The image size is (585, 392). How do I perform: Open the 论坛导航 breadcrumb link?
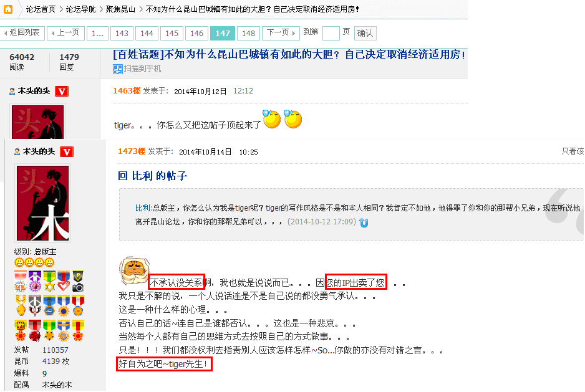80,9
